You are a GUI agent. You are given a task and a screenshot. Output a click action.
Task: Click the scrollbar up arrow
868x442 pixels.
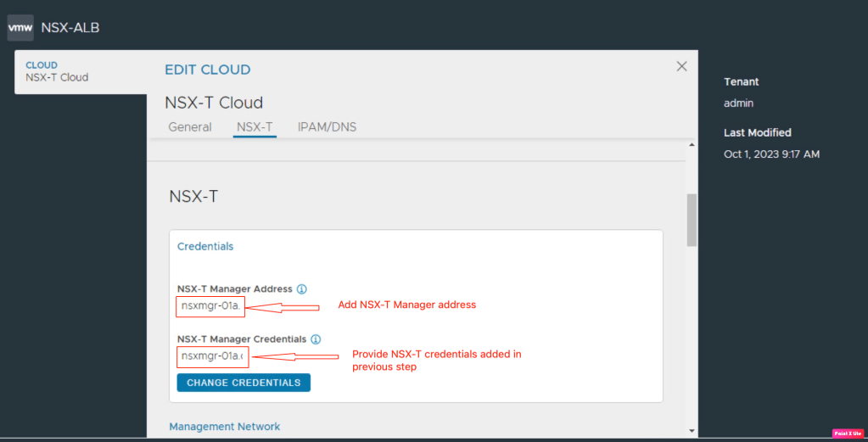(692, 146)
